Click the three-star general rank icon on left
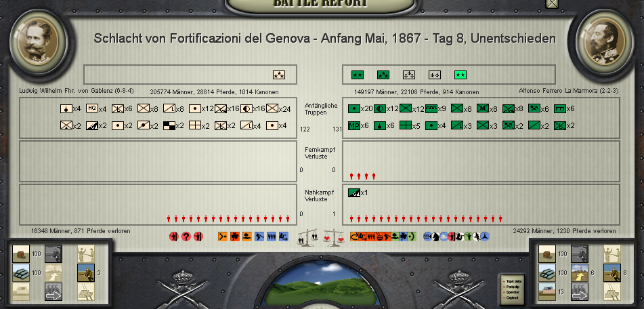Image resolution: width=644 pixels, height=309 pixels. pos(278,75)
